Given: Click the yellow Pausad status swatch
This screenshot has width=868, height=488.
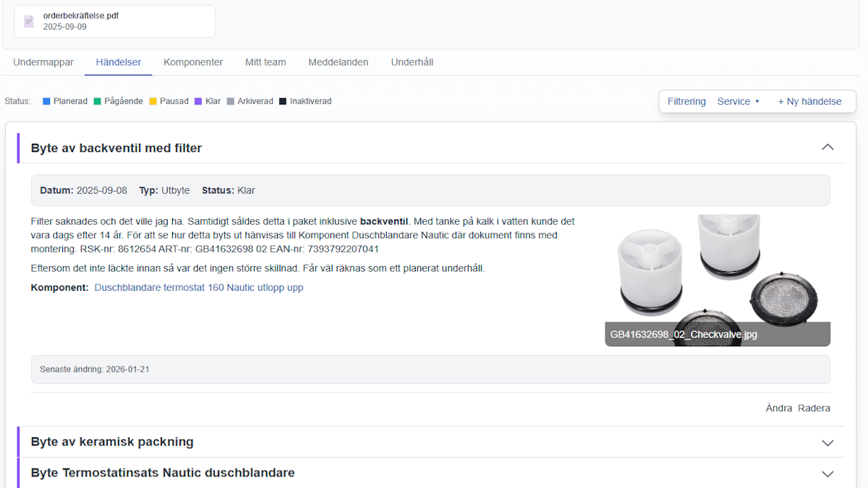Looking at the screenshot, I should coord(153,101).
